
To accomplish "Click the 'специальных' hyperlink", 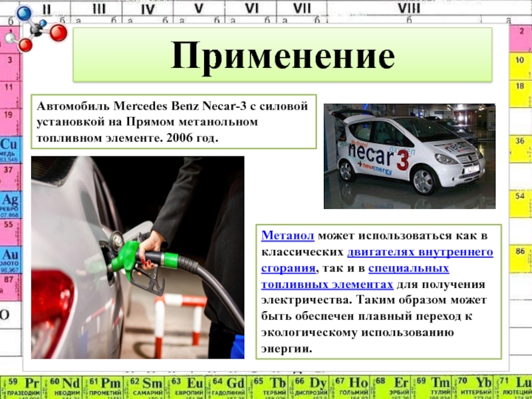I will coord(408,268).
